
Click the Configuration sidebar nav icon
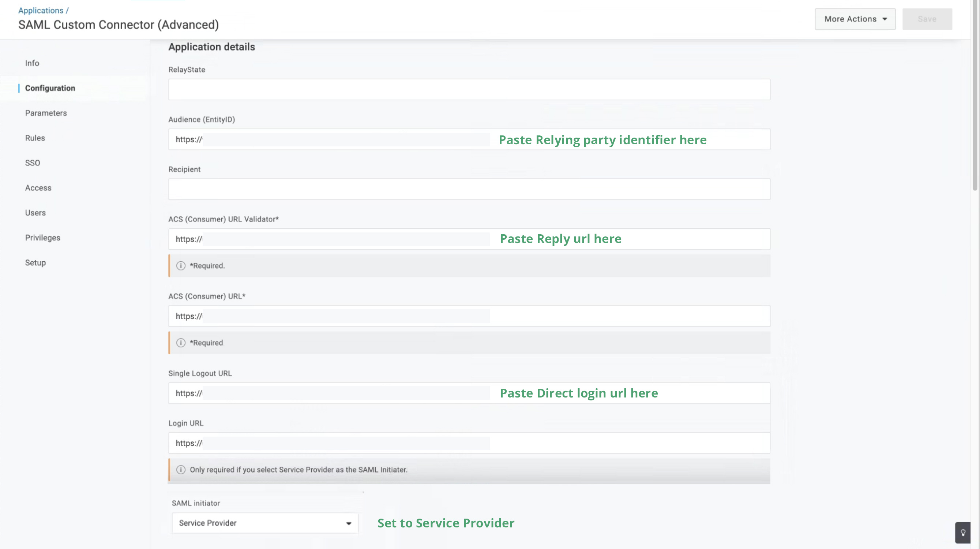tap(50, 87)
